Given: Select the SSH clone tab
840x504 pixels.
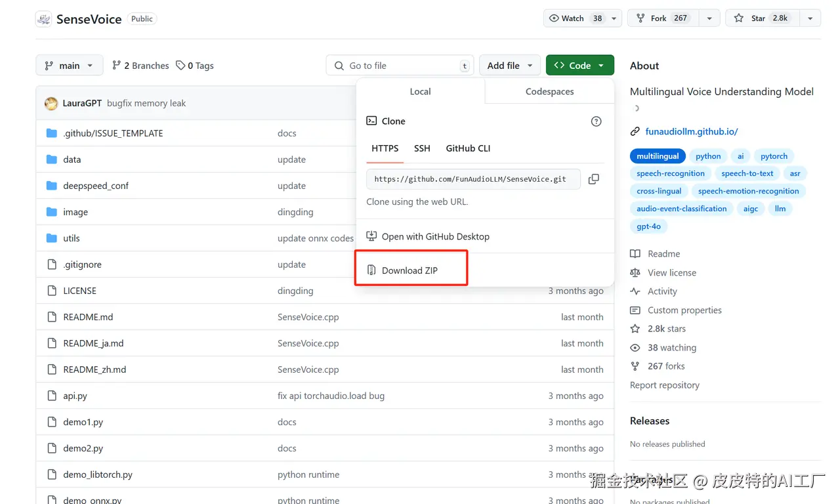Looking at the screenshot, I should coord(422,148).
